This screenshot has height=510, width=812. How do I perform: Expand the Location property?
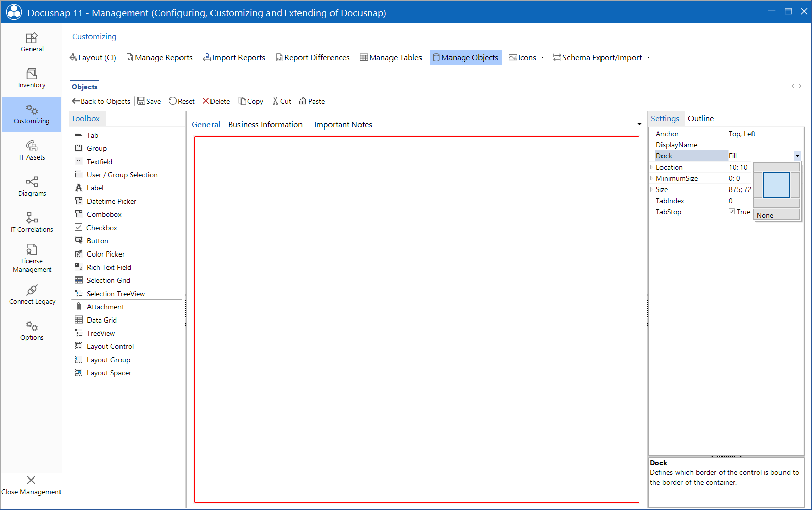(x=651, y=167)
